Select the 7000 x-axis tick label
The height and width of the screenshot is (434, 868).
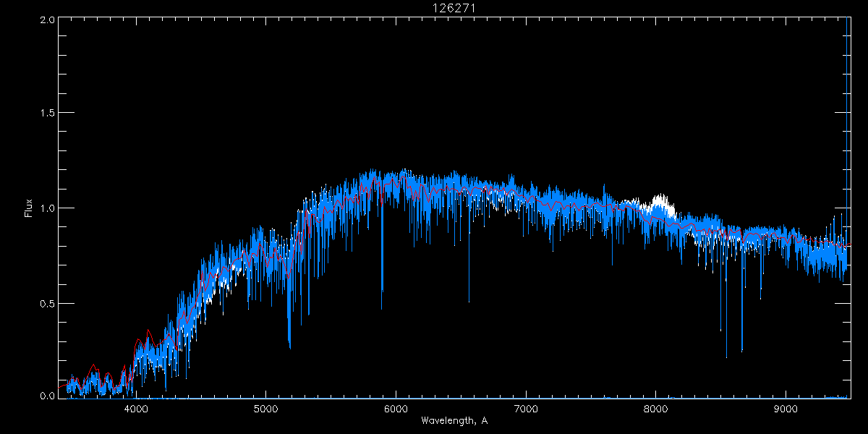pyautogui.click(x=526, y=409)
